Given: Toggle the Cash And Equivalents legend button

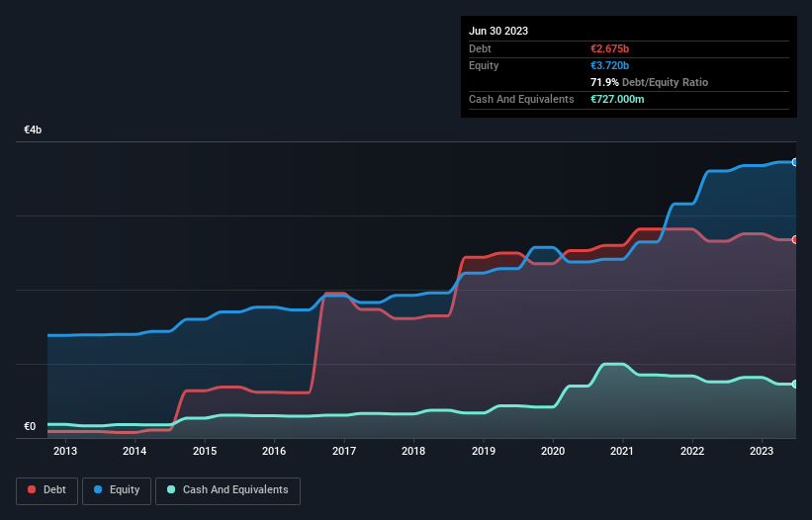Looking at the screenshot, I should (x=227, y=490).
